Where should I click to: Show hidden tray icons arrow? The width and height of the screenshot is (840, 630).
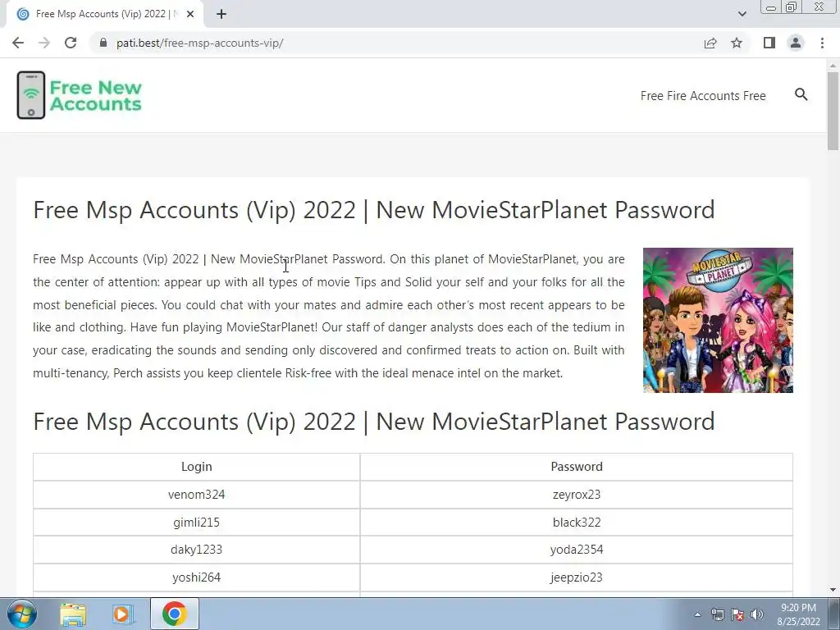pyautogui.click(x=697, y=614)
